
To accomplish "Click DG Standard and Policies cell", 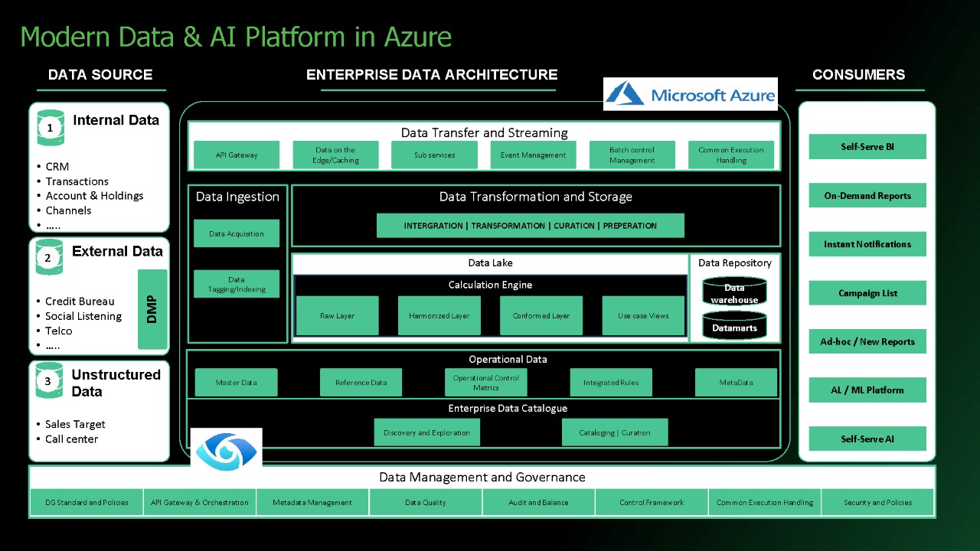I will tap(87, 503).
